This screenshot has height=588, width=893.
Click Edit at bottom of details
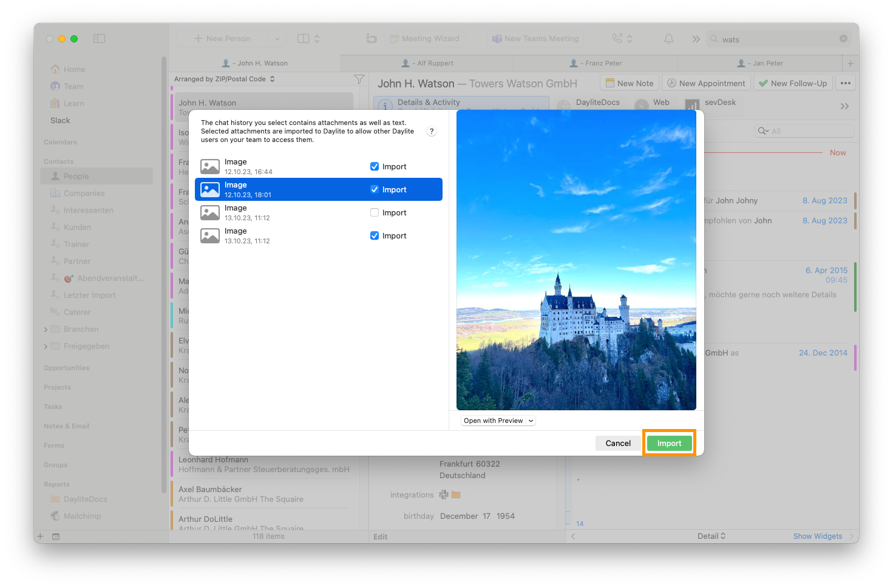(381, 536)
